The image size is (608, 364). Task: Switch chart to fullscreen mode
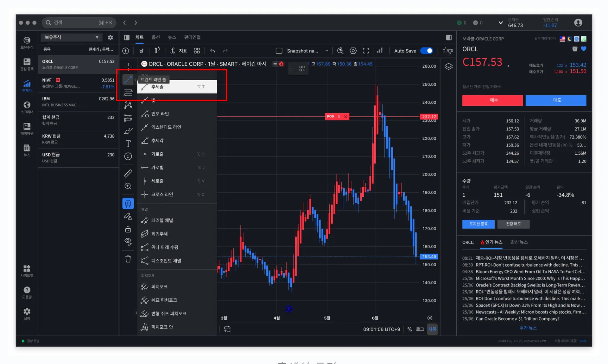coord(366,51)
